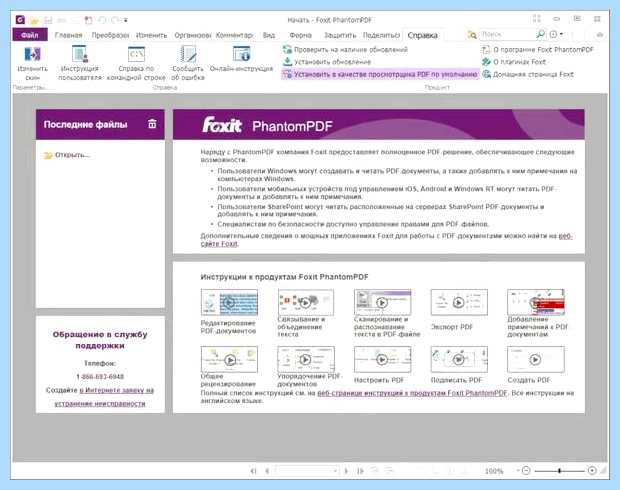620x490 pixels.
Task: Play the Сканирование и распознавание текста tutorial
Action: coord(382,303)
